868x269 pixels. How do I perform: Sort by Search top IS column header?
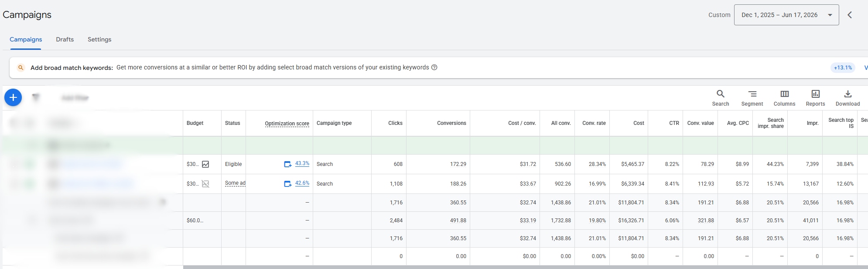point(841,123)
